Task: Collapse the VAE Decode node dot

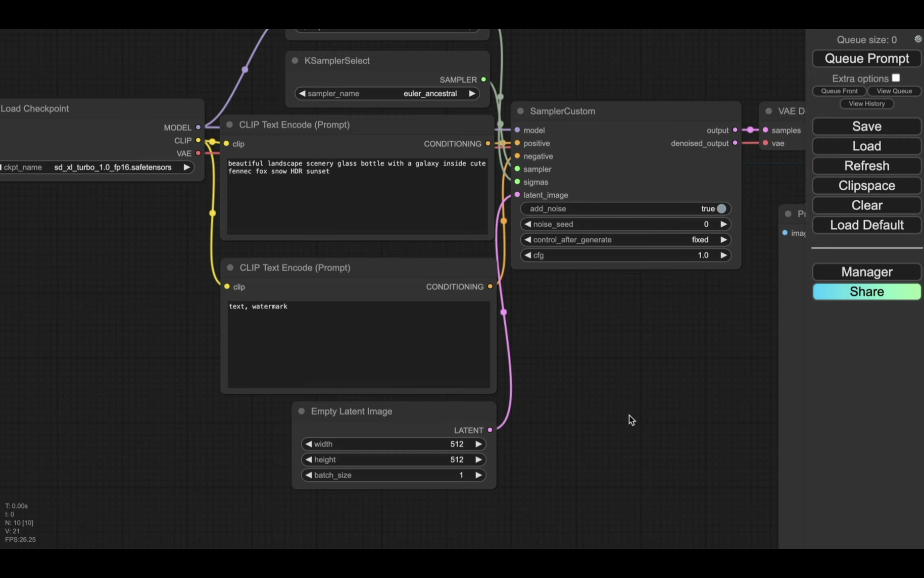Action: pos(769,111)
